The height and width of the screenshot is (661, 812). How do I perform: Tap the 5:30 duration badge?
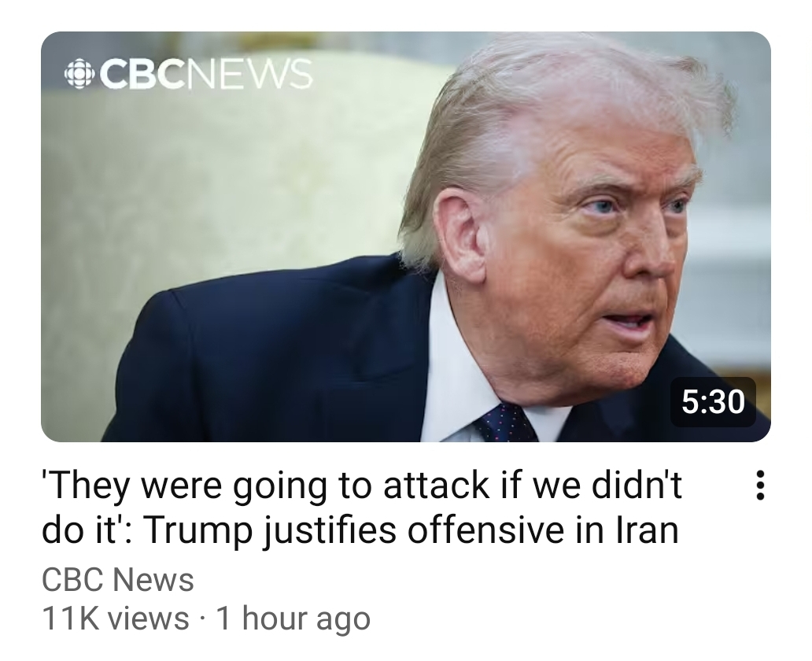713,402
